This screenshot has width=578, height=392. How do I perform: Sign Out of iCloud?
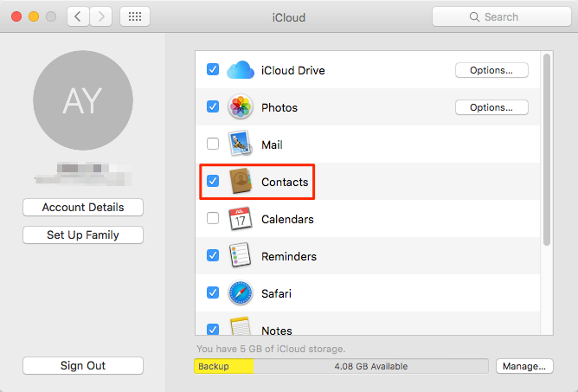click(83, 365)
